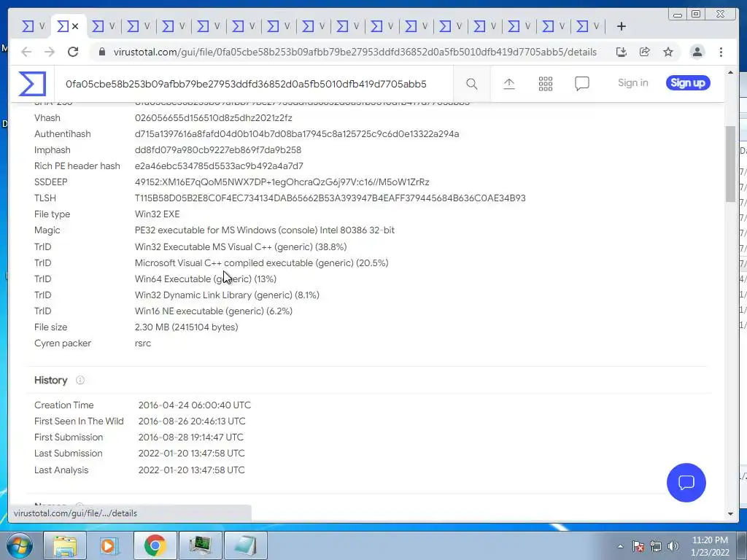Click the SSDEEP value text

tap(282, 182)
